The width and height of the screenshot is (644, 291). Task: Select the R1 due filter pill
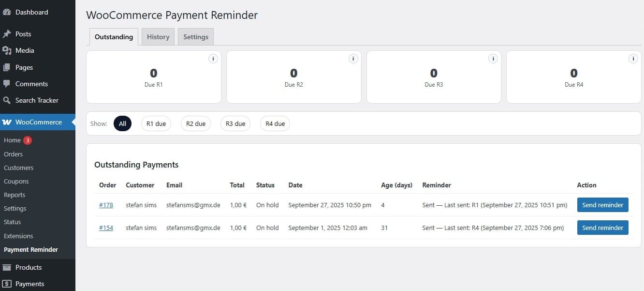156,123
